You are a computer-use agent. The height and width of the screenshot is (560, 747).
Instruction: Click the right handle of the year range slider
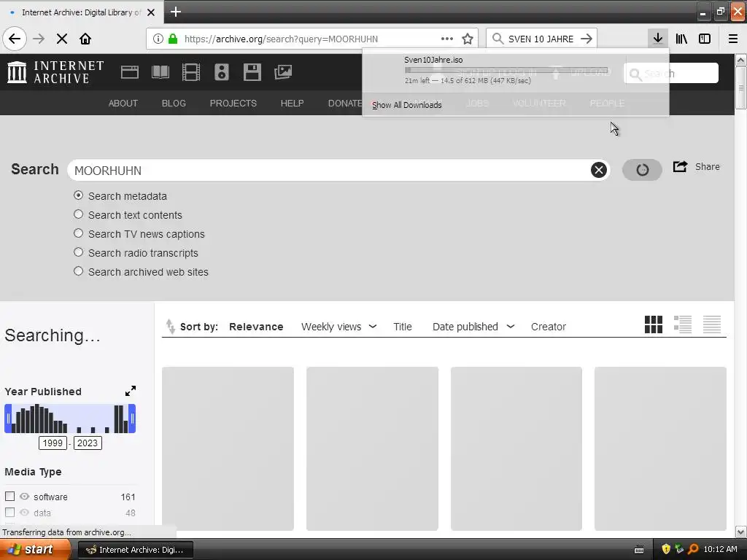pos(132,419)
